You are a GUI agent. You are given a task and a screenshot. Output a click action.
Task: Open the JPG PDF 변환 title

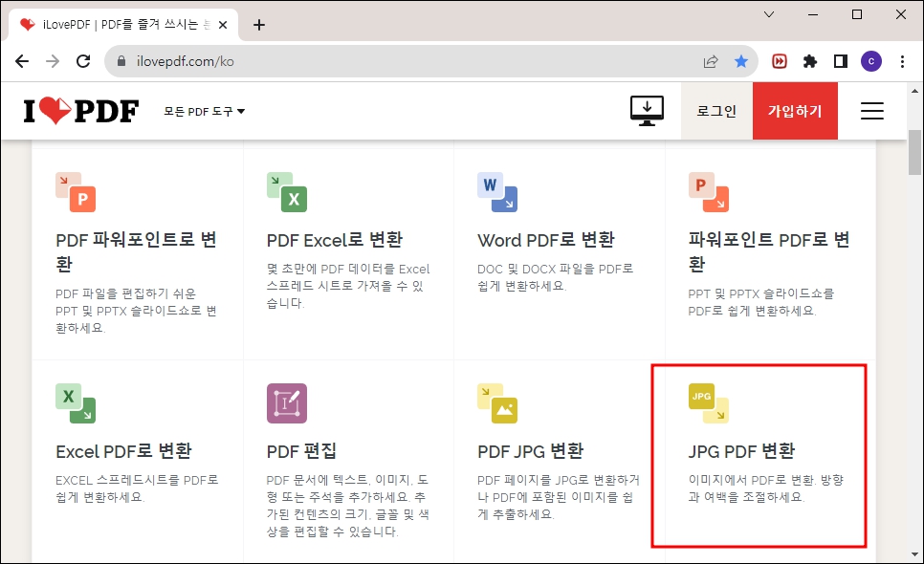point(741,451)
